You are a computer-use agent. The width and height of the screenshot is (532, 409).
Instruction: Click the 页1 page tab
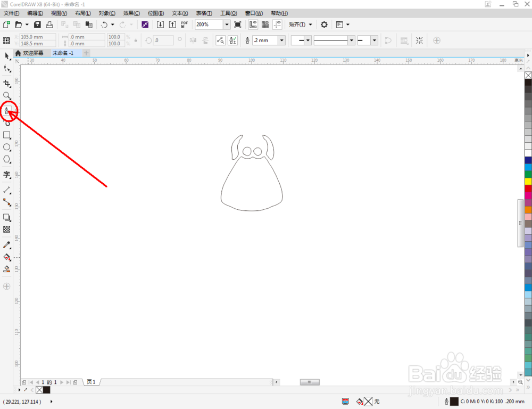click(x=91, y=382)
